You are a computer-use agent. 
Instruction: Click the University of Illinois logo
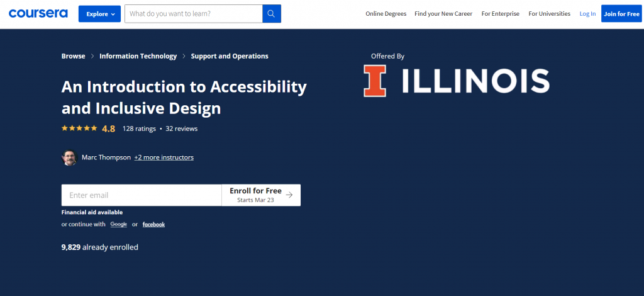coord(457,81)
